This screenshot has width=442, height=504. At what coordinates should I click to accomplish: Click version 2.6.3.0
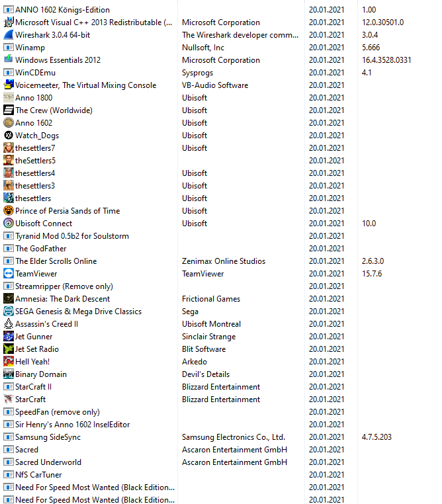coord(373,261)
